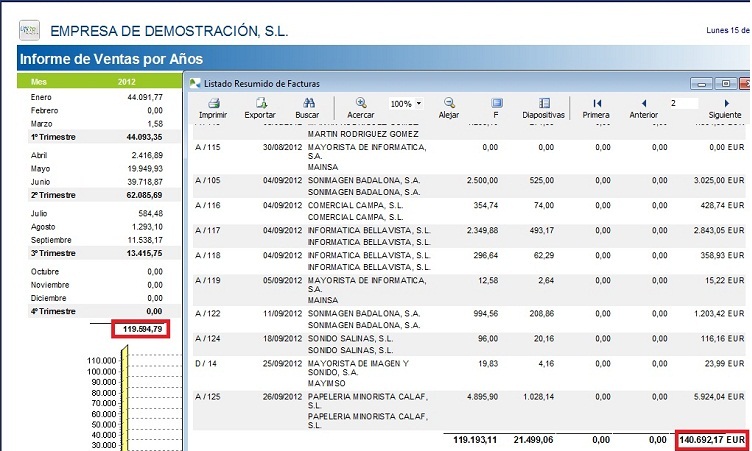
Task: Select invoice A / 117 row
Action: [469, 236]
